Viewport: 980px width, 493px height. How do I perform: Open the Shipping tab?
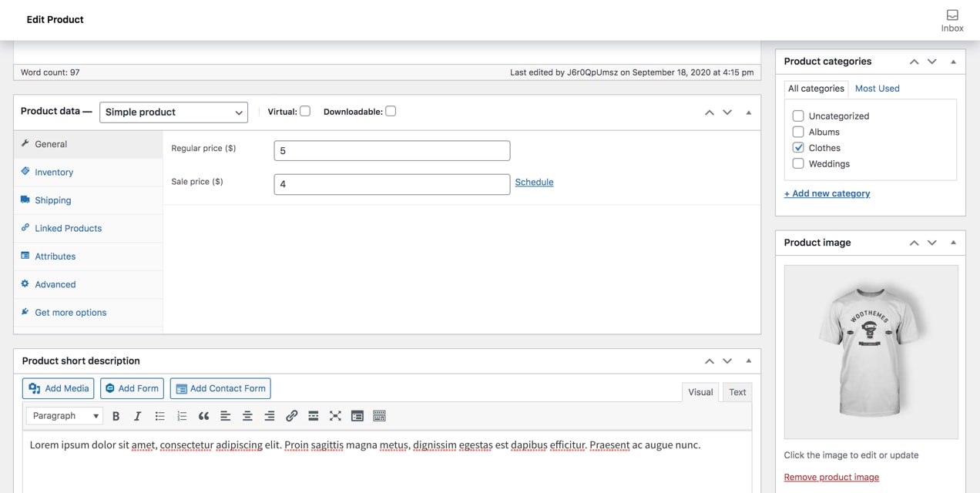88,200
